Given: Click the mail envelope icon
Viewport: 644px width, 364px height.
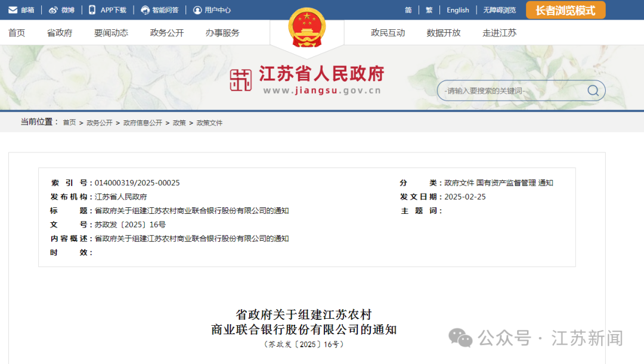Looking at the screenshot, I should (13, 10).
